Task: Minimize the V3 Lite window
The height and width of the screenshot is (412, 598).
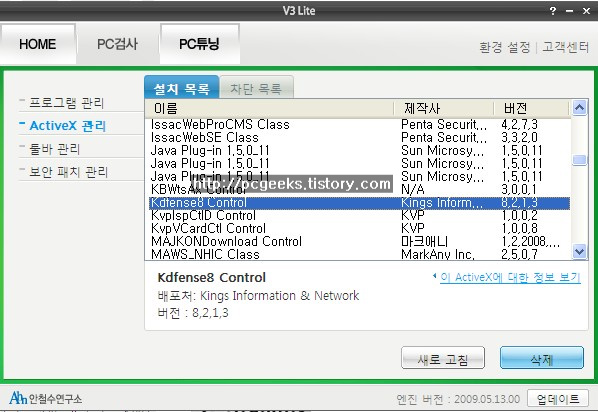Action: tap(569, 11)
